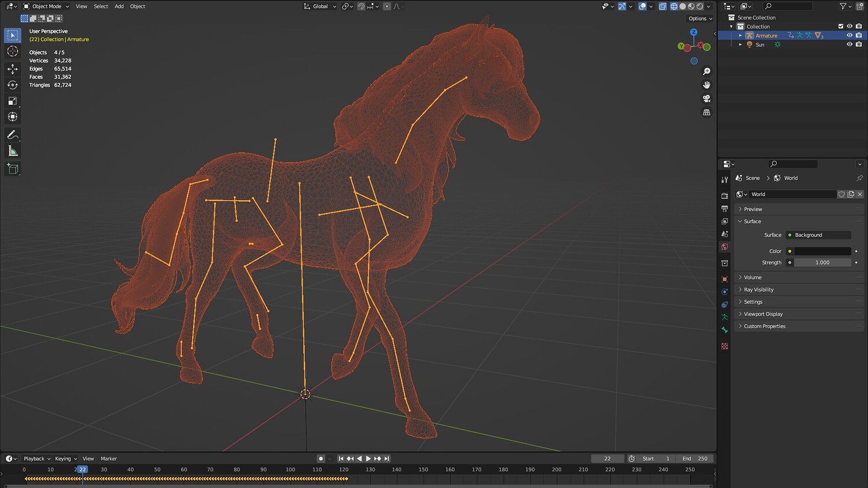
Task: Open the Collection properties tab
Action: tap(724, 263)
